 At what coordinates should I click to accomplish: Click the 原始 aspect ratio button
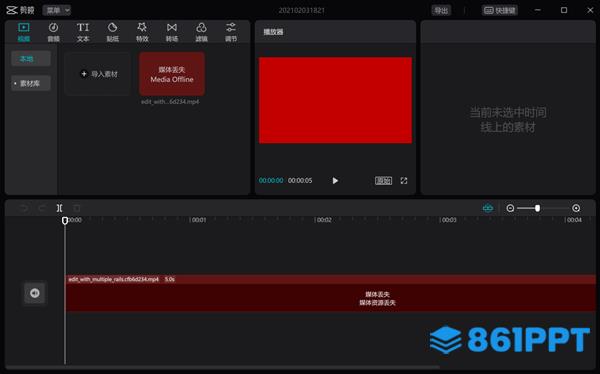(x=383, y=181)
